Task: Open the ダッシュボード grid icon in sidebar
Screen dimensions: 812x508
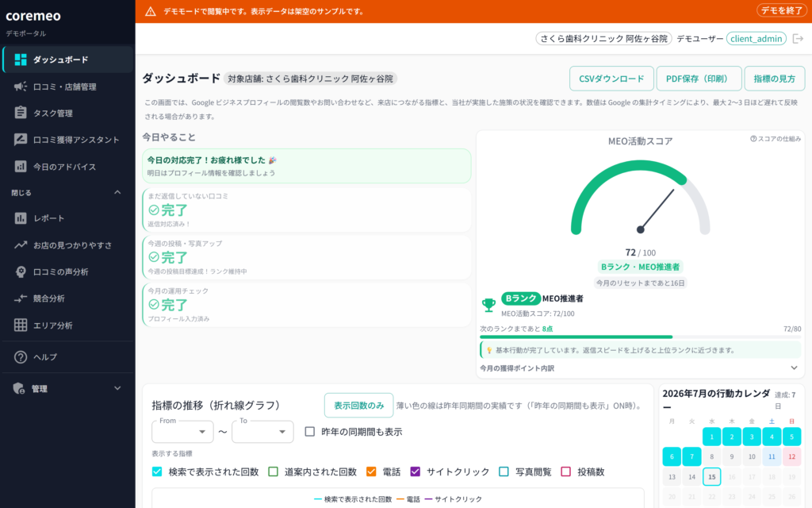Action: coord(20,60)
